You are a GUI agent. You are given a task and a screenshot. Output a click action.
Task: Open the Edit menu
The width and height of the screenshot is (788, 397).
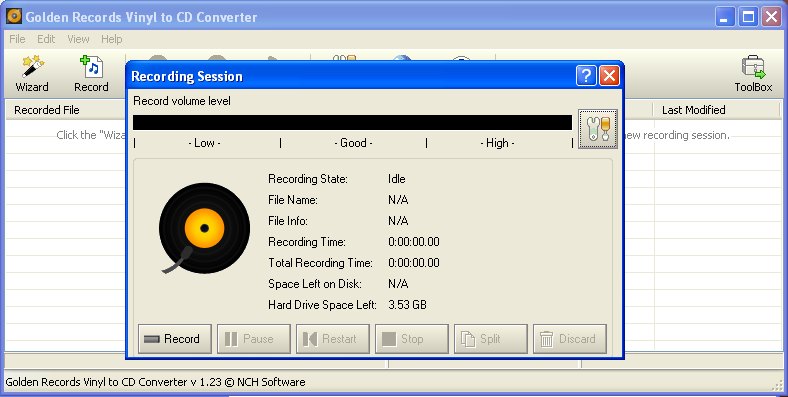(46, 39)
